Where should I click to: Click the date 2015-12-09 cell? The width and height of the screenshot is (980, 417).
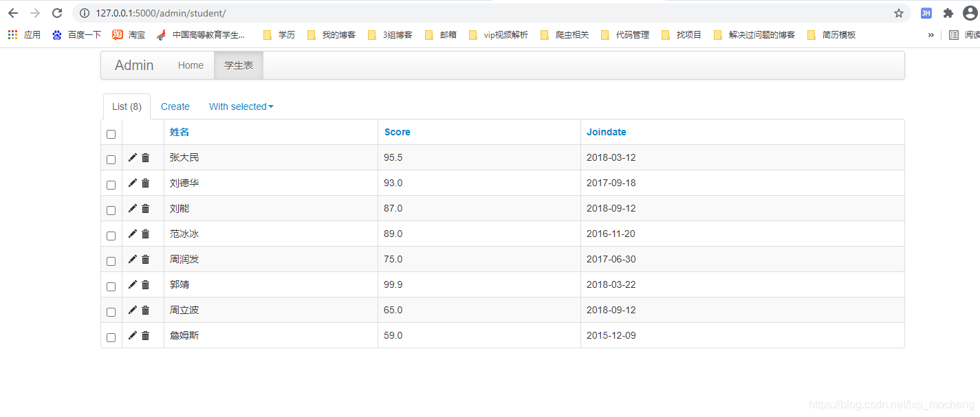(743, 335)
